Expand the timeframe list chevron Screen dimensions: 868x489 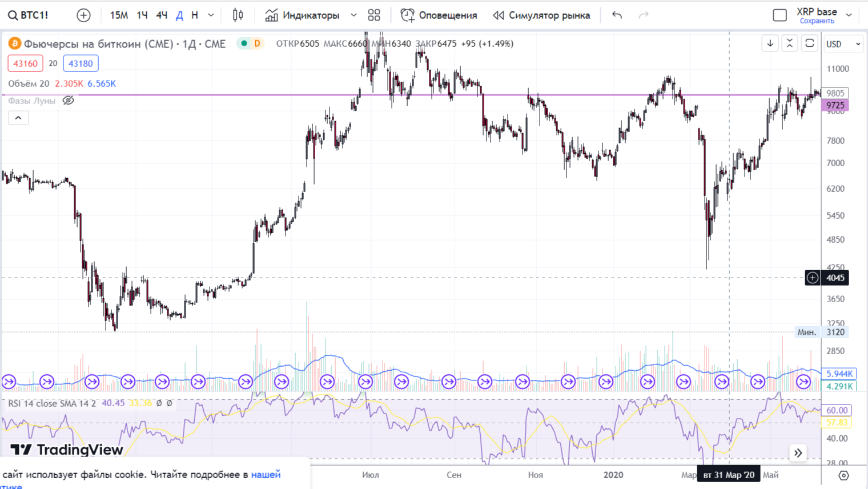coord(211,15)
